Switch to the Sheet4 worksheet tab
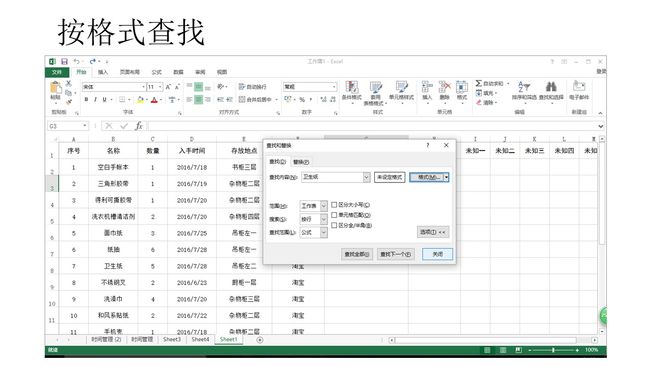Image resolution: width=650 pixels, height=366 pixels. (200, 339)
